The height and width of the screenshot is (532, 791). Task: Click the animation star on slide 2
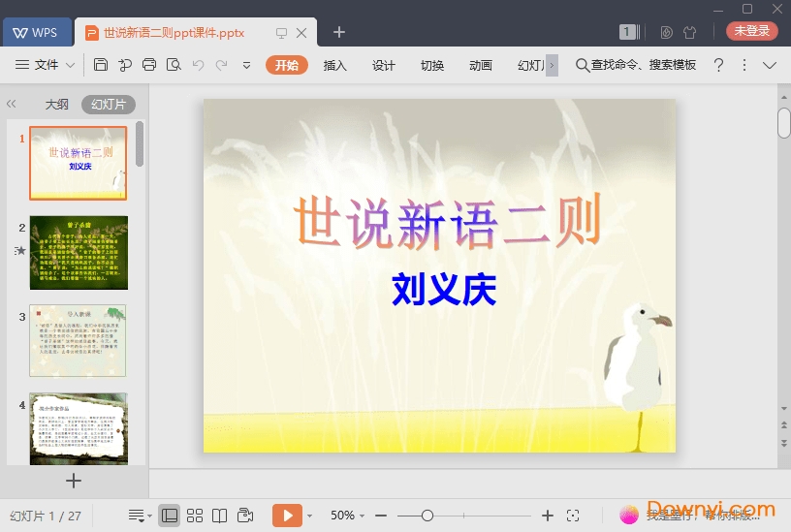[x=19, y=251]
